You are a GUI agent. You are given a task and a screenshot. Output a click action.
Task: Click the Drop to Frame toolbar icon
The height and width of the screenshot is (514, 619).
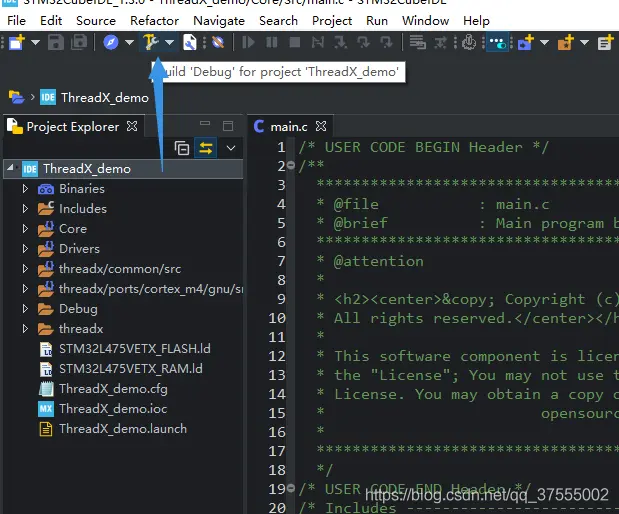click(x=417, y=42)
